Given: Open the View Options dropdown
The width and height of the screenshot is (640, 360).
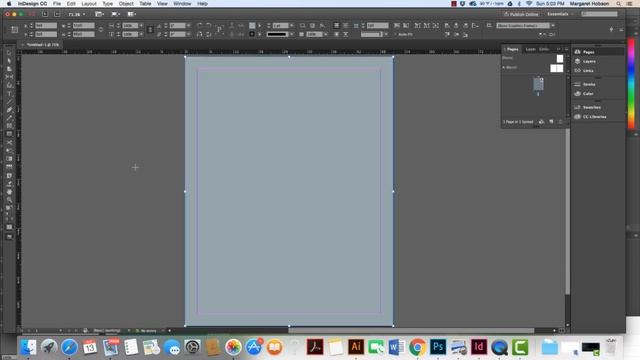Looking at the screenshot, I should pyautogui.click(x=100, y=14).
